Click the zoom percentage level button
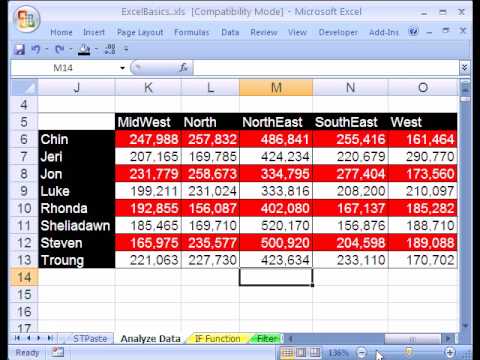The image size is (480, 360). (338, 353)
